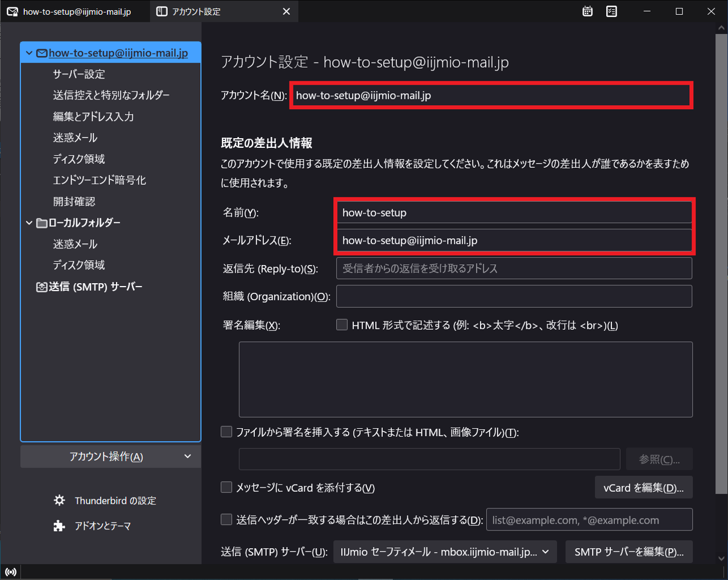Click the vertical scrollbar thumb
Image resolution: width=728 pixels, height=580 pixels.
pyautogui.click(x=721, y=264)
